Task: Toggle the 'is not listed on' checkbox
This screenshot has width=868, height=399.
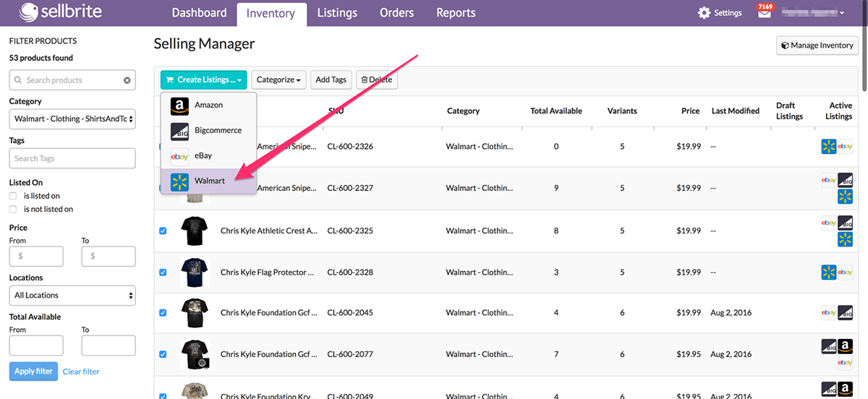Action: tap(13, 209)
